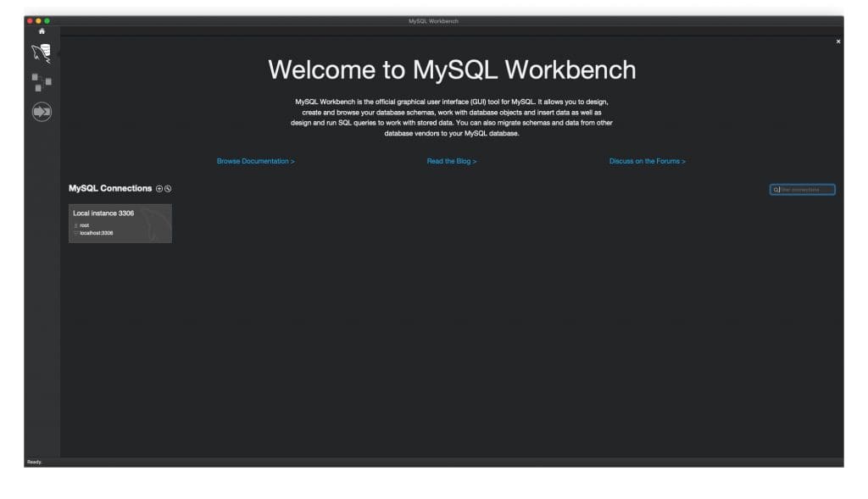
Task: Open the Migration wizard in the sidebar
Action: click(x=42, y=112)
